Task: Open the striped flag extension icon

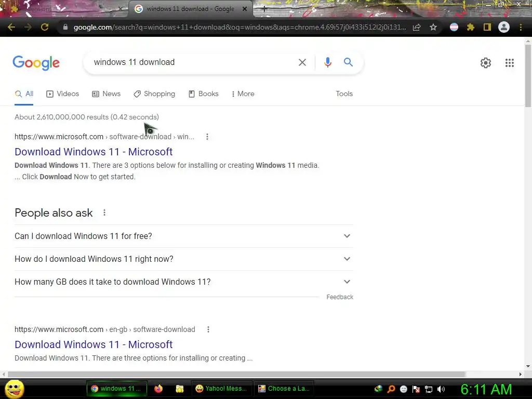Action: pos(454,27)
